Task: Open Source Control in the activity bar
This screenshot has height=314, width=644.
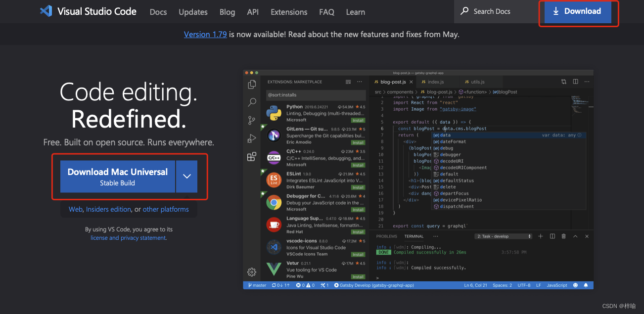Action: coord(252,120)
